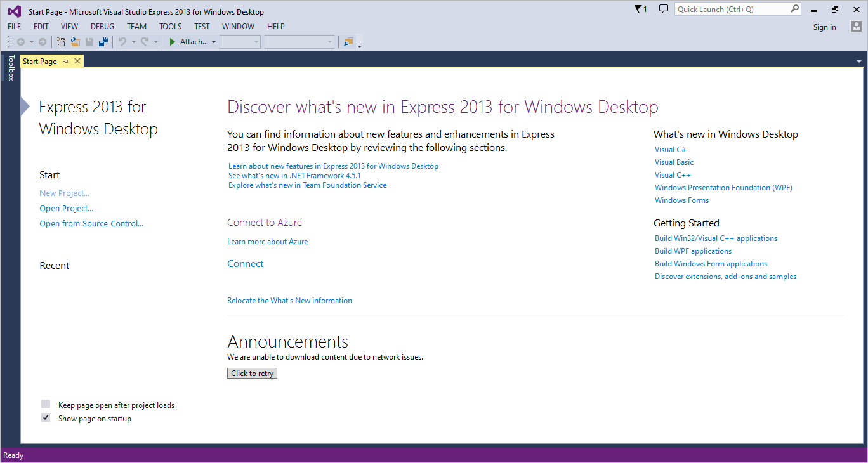The image size is (868, 463).
Task: Click the green Attach start arrow
Action: pos(172,42)
